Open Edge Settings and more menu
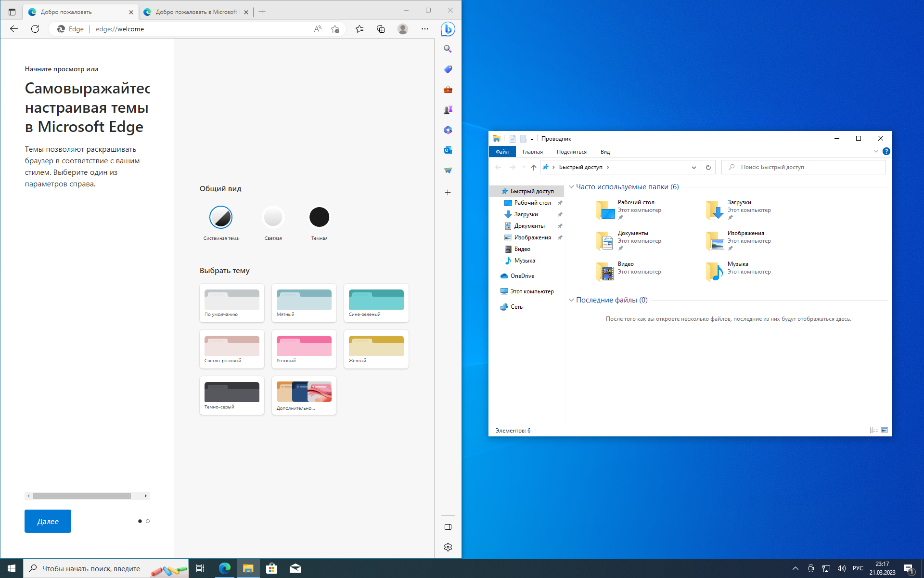Viewport: 924px width, 578px height. point(424,29)
